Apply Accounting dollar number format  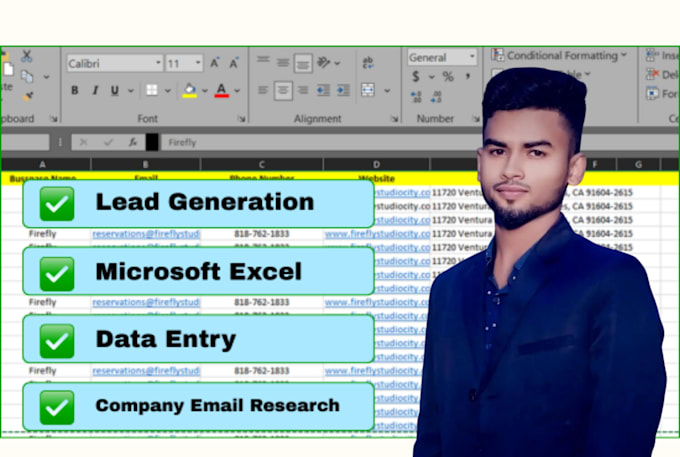(x=415, y=77)
